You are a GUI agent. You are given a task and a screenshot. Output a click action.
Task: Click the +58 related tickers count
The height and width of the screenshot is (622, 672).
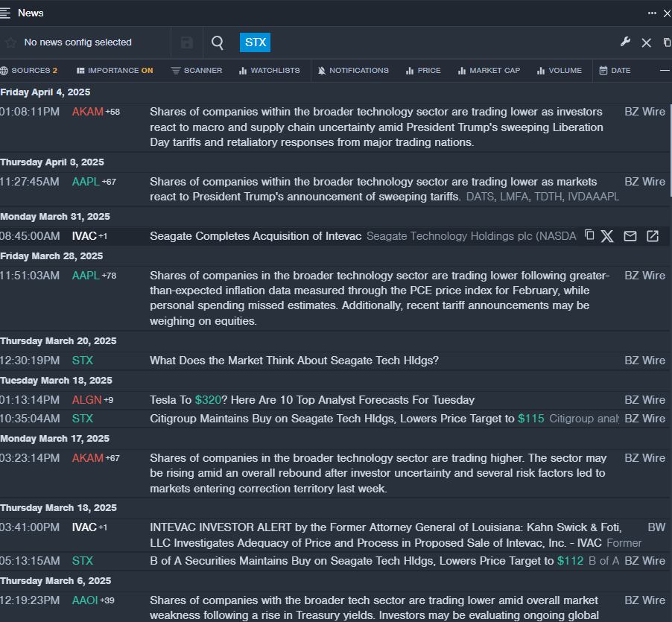click(x=112, y=112)
